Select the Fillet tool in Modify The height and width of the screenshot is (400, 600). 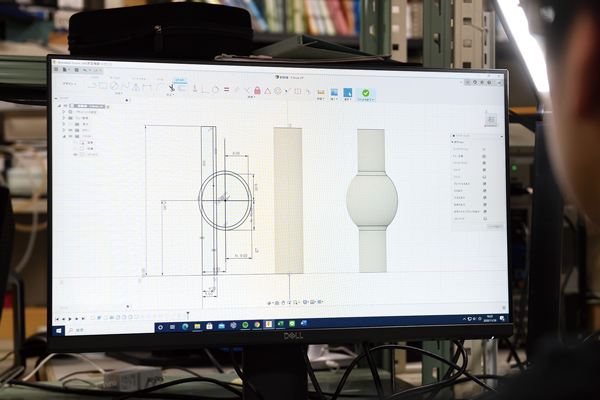point(160,87)
